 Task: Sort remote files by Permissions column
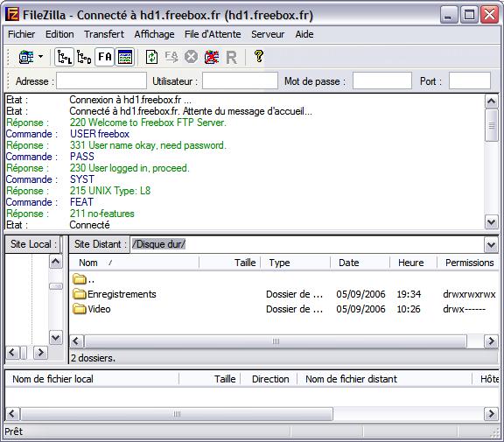coord(468,263)
